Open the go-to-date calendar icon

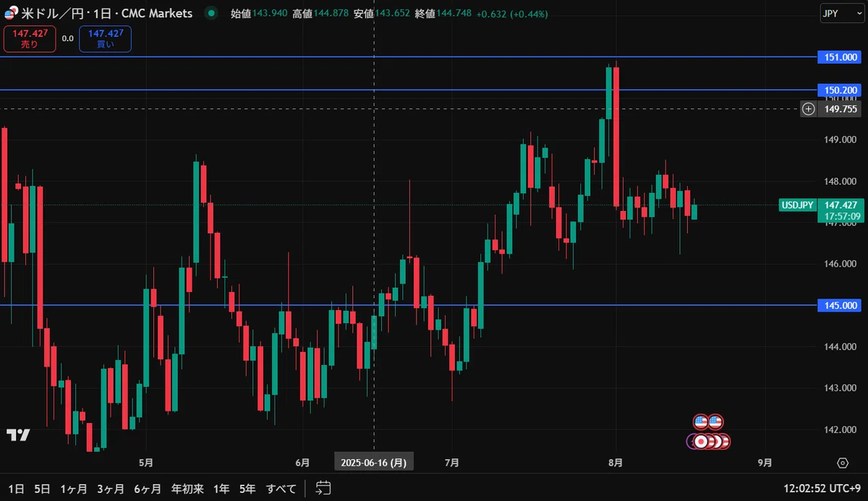click(x=323, y=488)
